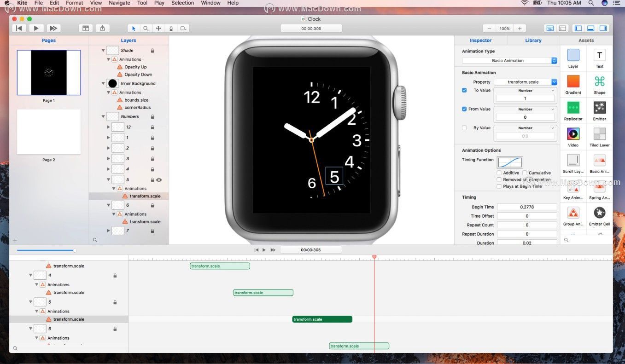
Task: Open the shape tool dropdown
Action: pyautogui.click(x=183, y=28)
